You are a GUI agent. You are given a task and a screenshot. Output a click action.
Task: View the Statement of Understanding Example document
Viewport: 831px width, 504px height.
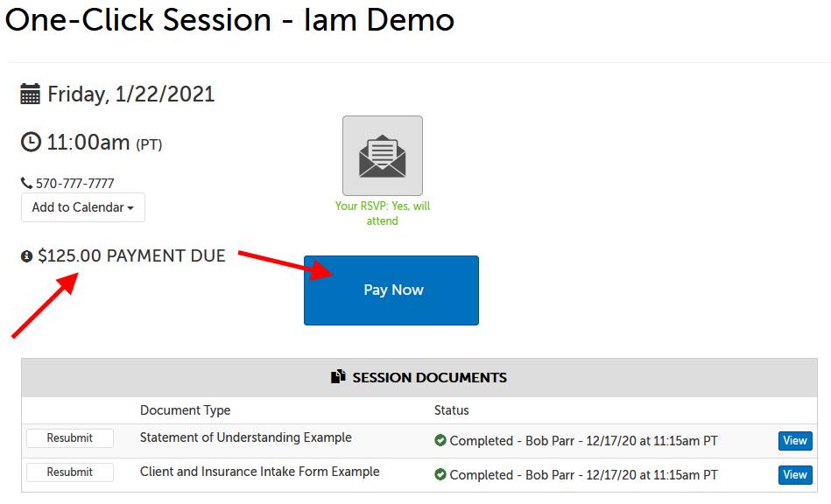click(794, 440)
